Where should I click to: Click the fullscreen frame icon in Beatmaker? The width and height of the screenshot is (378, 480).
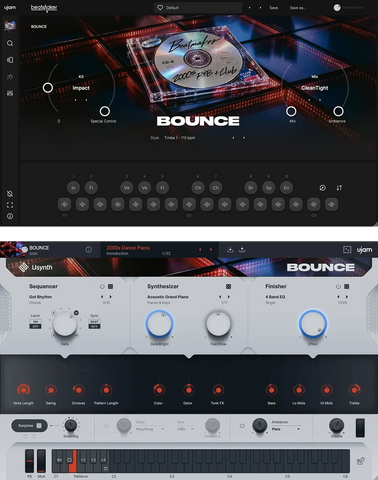(x=10, y=205)
